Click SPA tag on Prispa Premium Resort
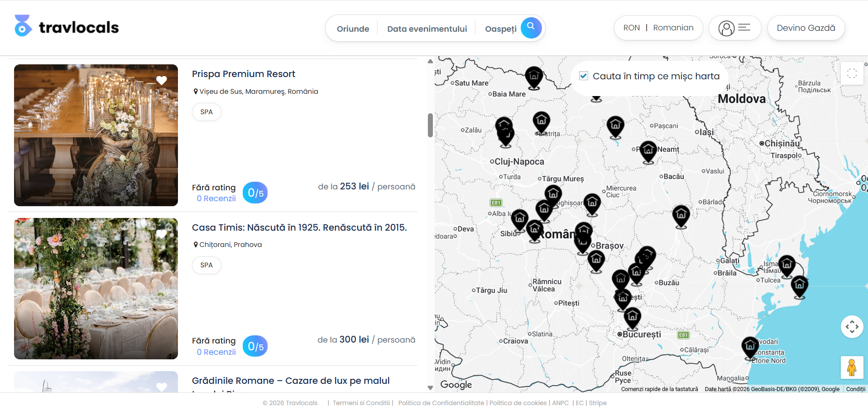Viewport: 868px width, 411px height. (x=206, y=112)
